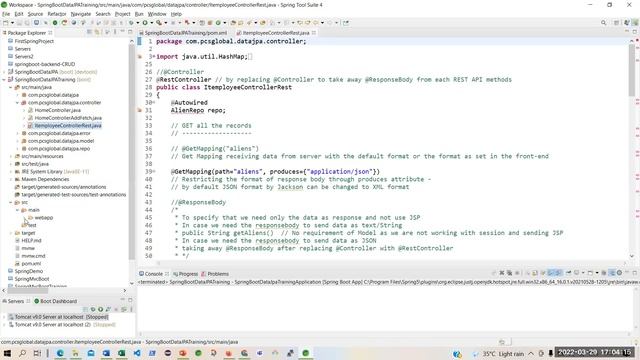Viewport: 640px width, 360px height.
Task: Click the toolbar Search magnifier at far right
Action: pos(604,23)
